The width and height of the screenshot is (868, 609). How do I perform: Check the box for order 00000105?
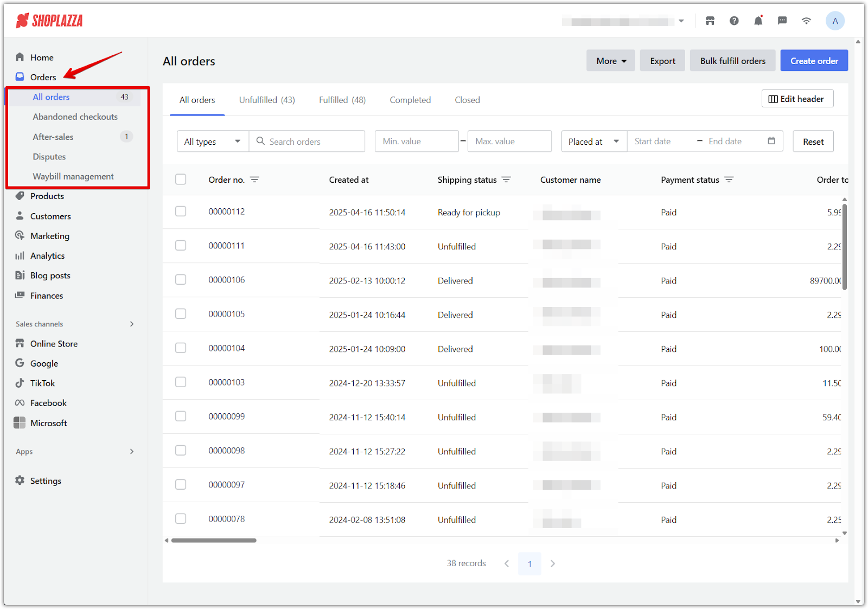pos(181,314)
